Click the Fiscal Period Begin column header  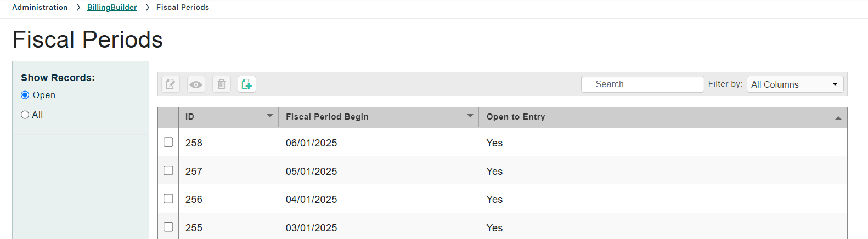click(327, 117)
